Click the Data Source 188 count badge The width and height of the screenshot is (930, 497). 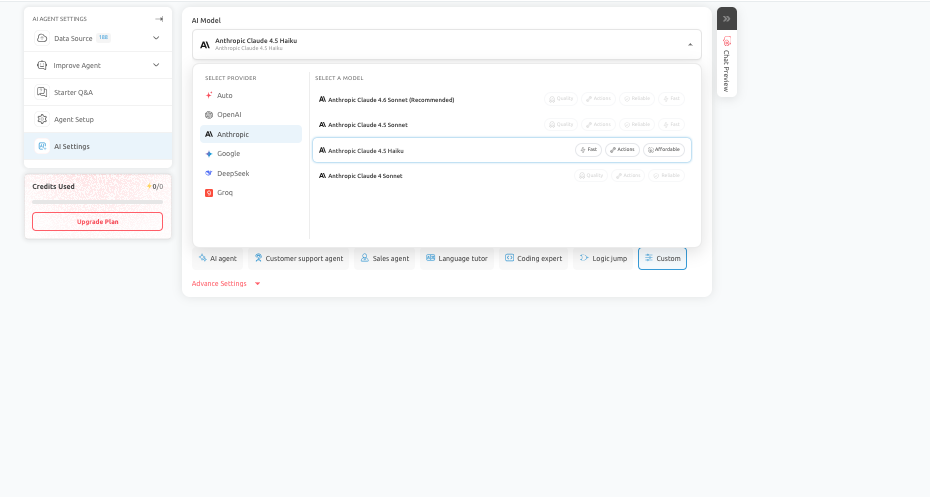(x=103, y=37)
